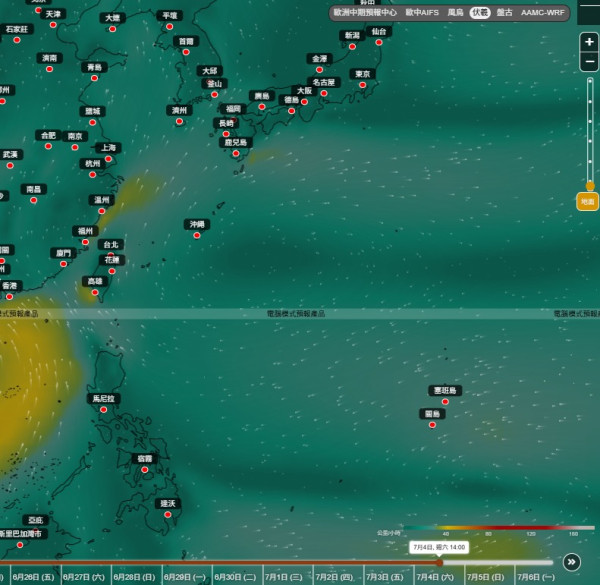Open the 大連 city marker

click(x=112, y=29)
